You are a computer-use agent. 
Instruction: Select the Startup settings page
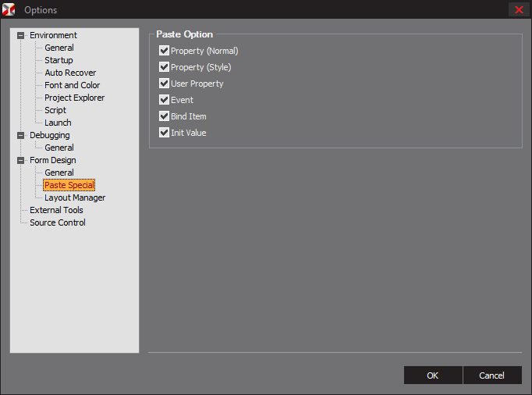pos(59,60)
